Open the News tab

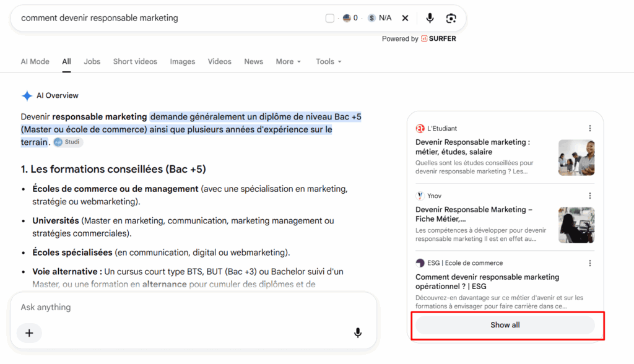253,61
